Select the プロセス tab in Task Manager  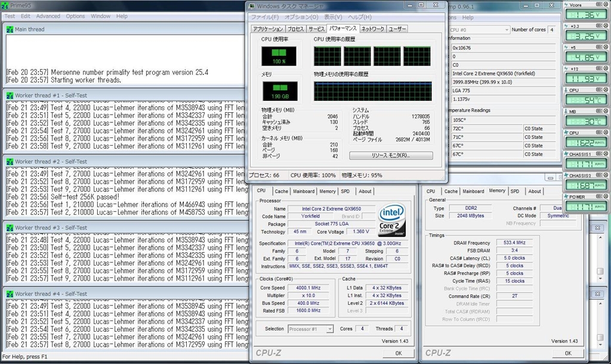tap(296, 29)
